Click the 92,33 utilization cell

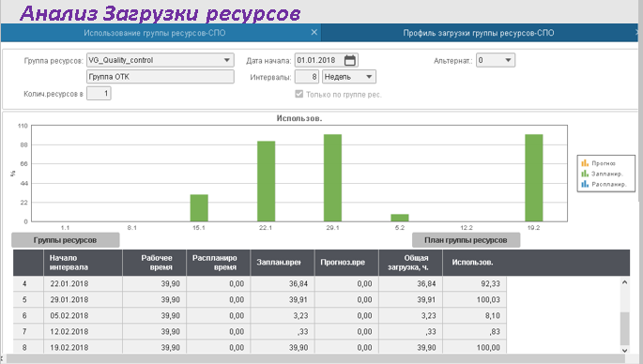click(x=474, y=283)
